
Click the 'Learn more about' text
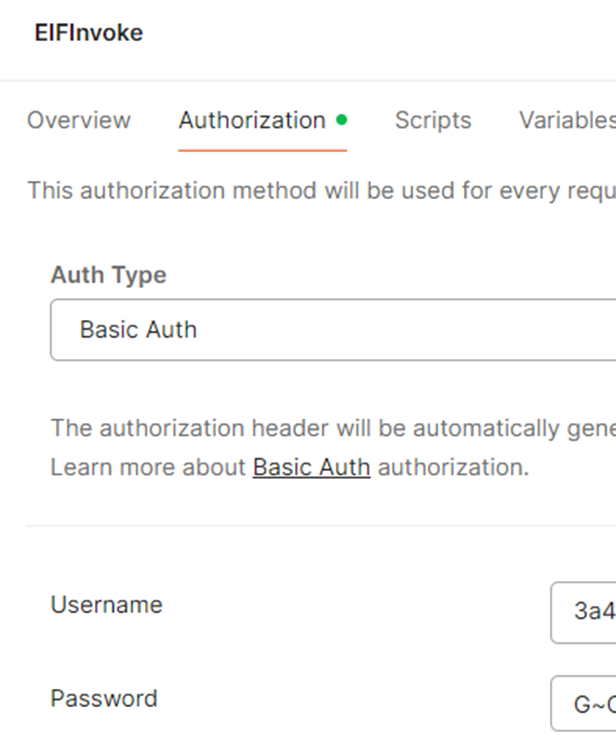click(x=148, y=467)
